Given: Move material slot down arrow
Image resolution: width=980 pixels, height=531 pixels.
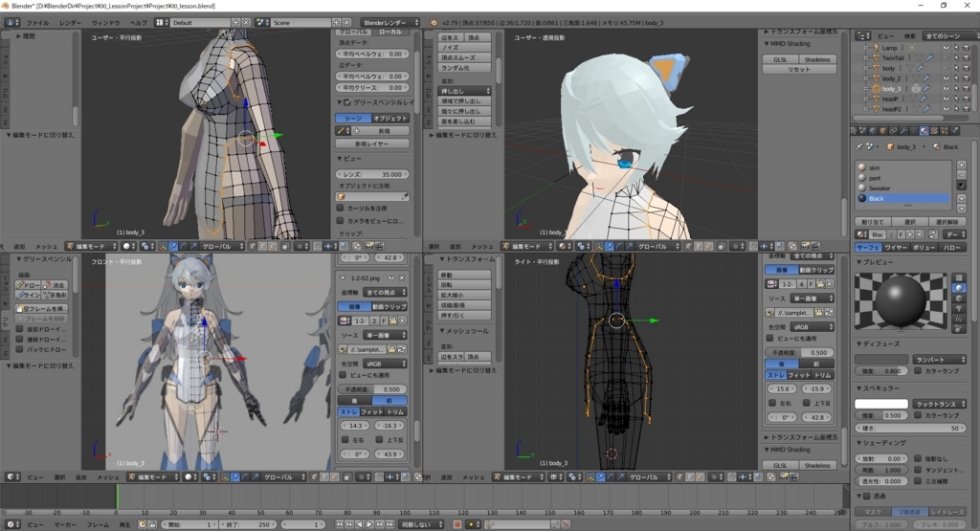Looking at the screenshot, I should point(961,209).
